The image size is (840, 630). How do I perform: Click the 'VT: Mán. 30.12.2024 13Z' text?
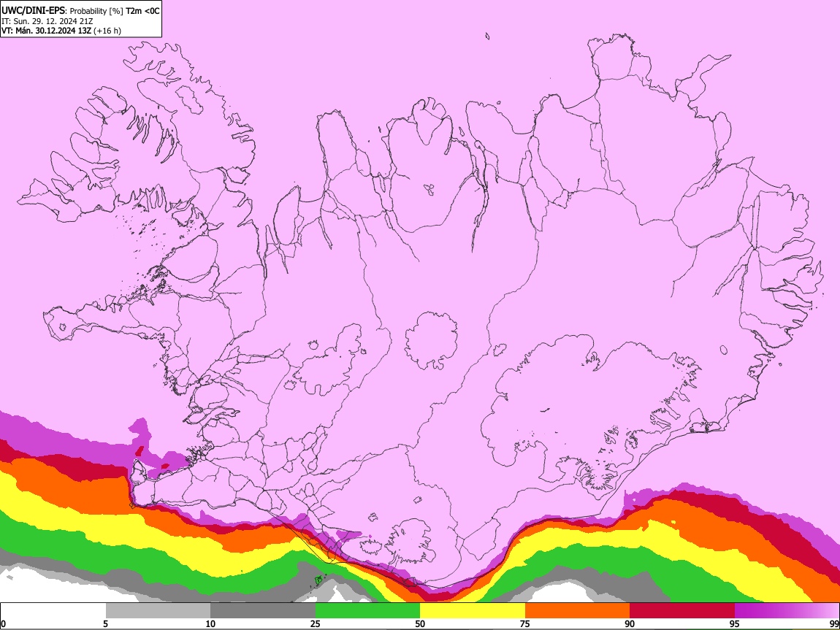47,31
